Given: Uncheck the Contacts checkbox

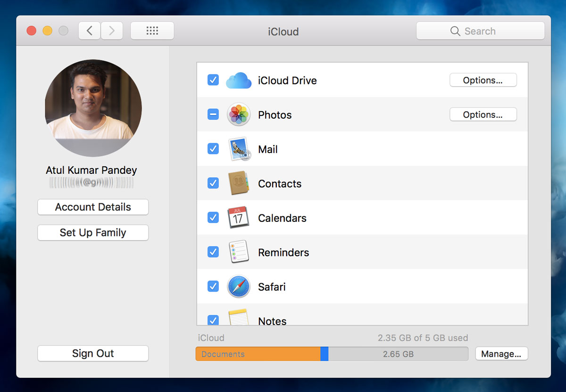Looking at the screenshot, I should [213, 183].
